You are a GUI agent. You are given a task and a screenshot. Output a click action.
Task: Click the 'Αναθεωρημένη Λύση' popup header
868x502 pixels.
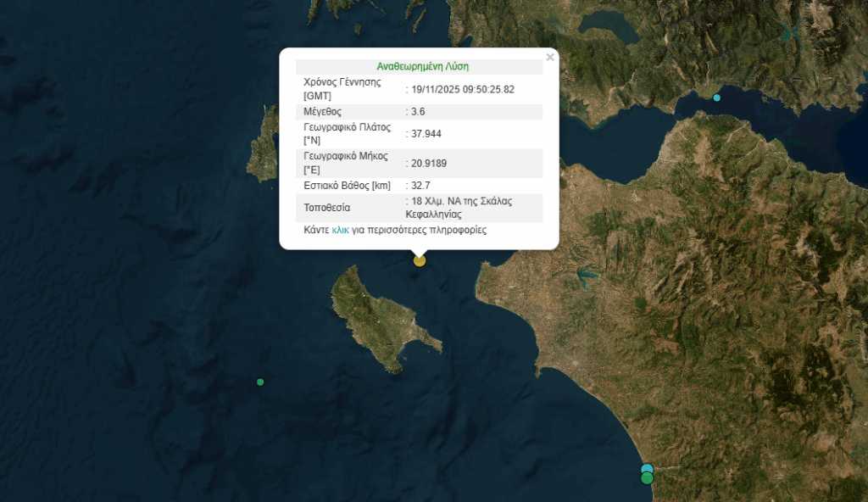coord(422,66)
